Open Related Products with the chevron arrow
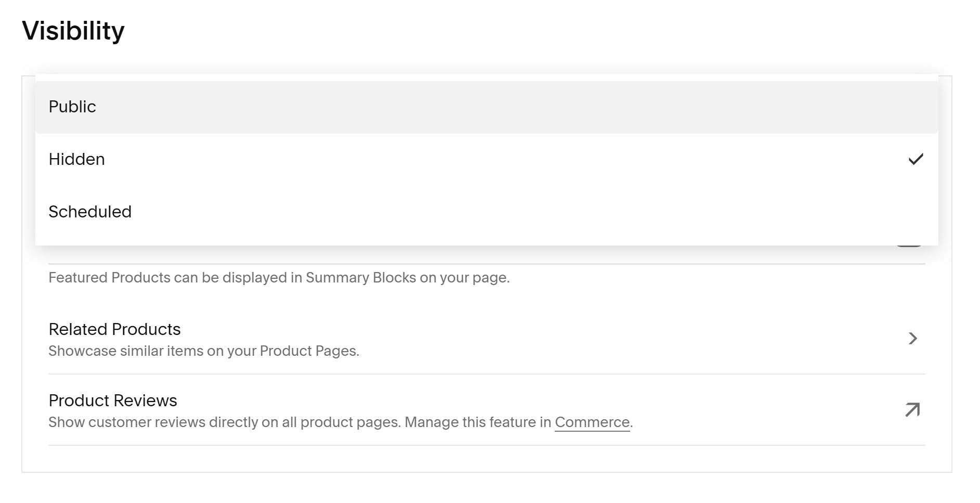The height and width of the screenshot is (503, 980). pyautogui.click(x=913, y=339)
